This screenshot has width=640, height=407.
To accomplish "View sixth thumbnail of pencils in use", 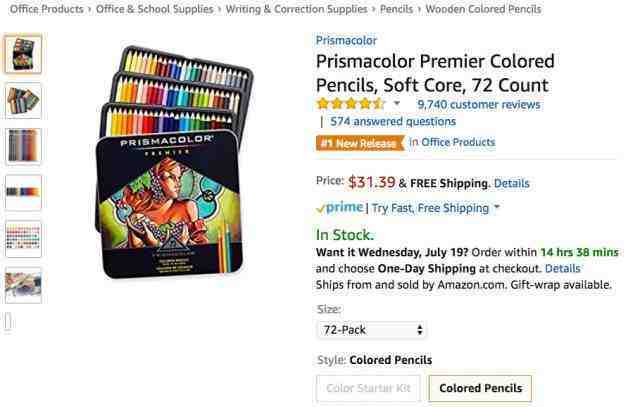I will 23,284.
